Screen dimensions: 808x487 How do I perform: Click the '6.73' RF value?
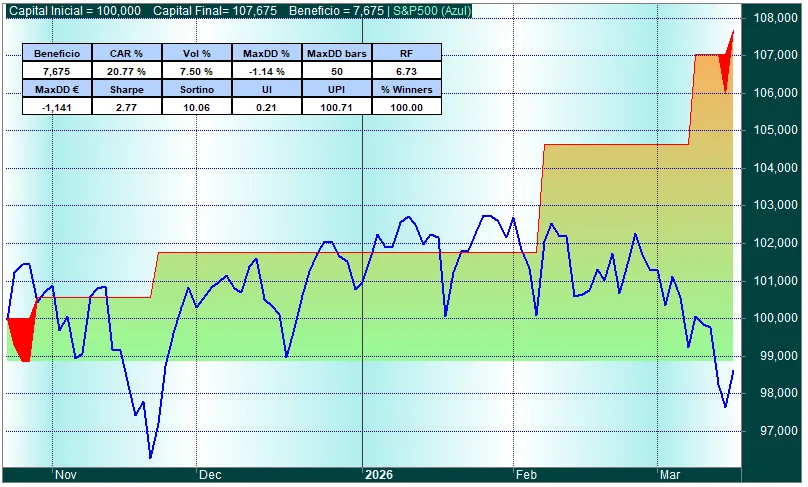click(x=407, y=71)
